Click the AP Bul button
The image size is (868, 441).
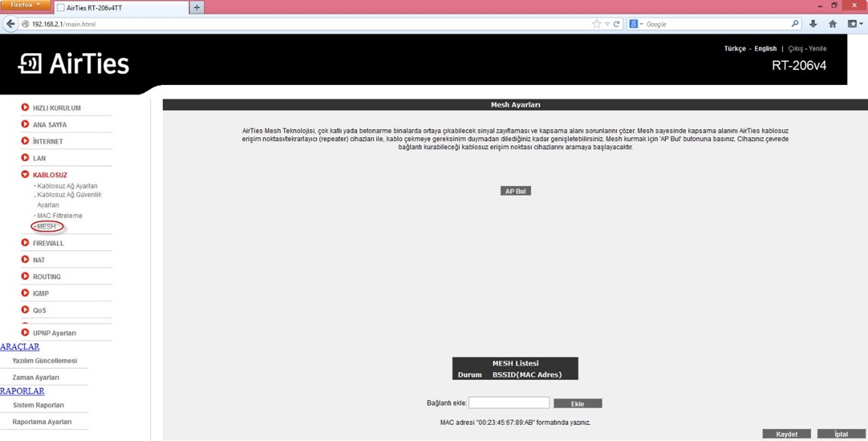[x=516, y=191]
